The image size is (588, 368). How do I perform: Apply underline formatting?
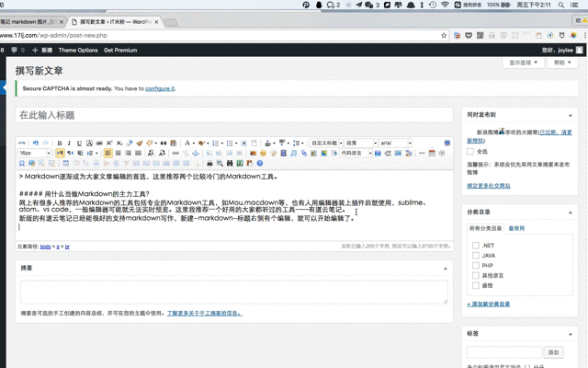click(x=79, y=144)
